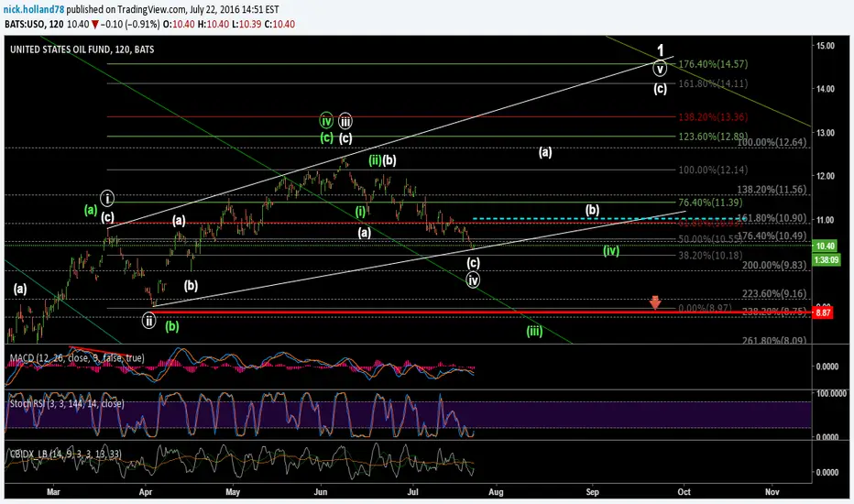
Task: Click the 11.00 price axis label
Action: pyautogui.click(x=825, y=220)
